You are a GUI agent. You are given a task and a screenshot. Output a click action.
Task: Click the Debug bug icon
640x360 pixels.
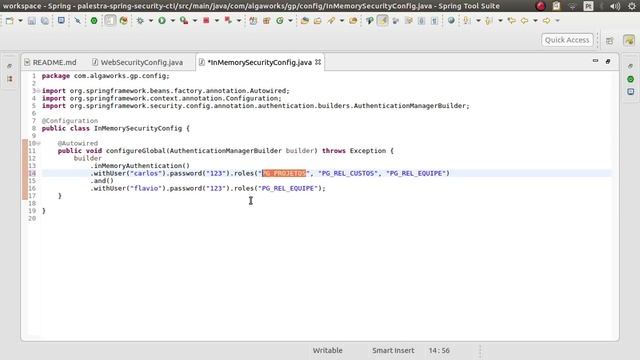coord(140,20)
